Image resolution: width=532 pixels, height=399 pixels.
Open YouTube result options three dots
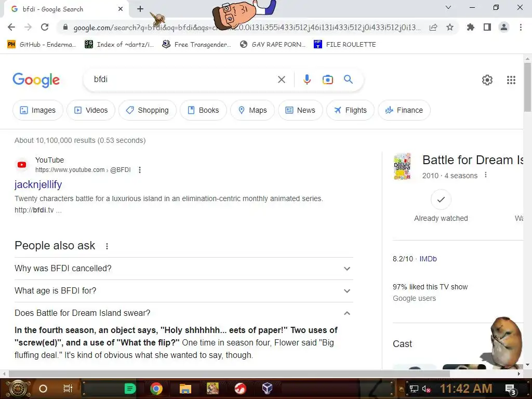pos(140,170)
